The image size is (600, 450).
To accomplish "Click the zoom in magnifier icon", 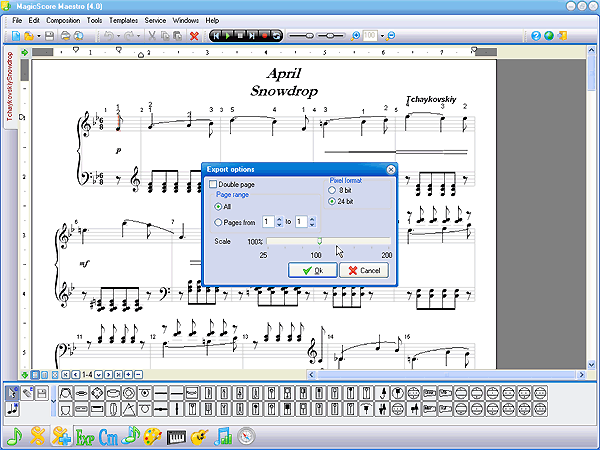I will [355, 36].
